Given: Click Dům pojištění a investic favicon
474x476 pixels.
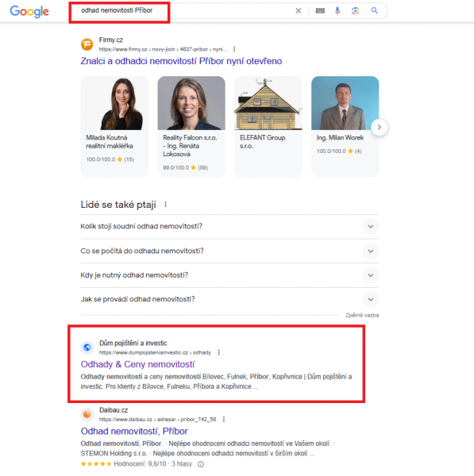Looking at the screenshot, I should coord(87,347).
